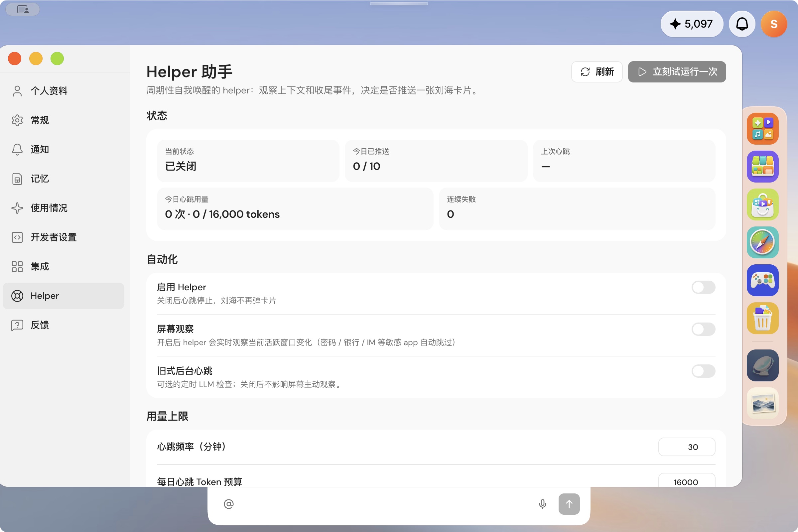Image resolution: width=798 pixels, height=532 pixels.
Task: Click the screen-share icon at top left
Action: 23,10
